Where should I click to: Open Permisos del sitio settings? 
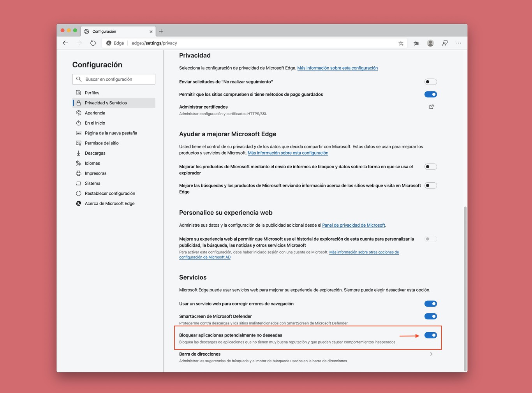point(114,143)
